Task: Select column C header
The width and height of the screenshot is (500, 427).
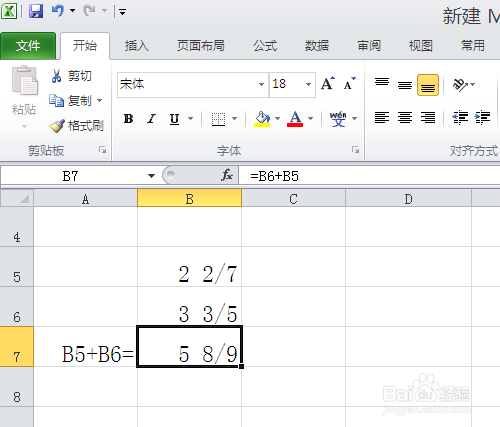Action: click(x=293, y=199)
